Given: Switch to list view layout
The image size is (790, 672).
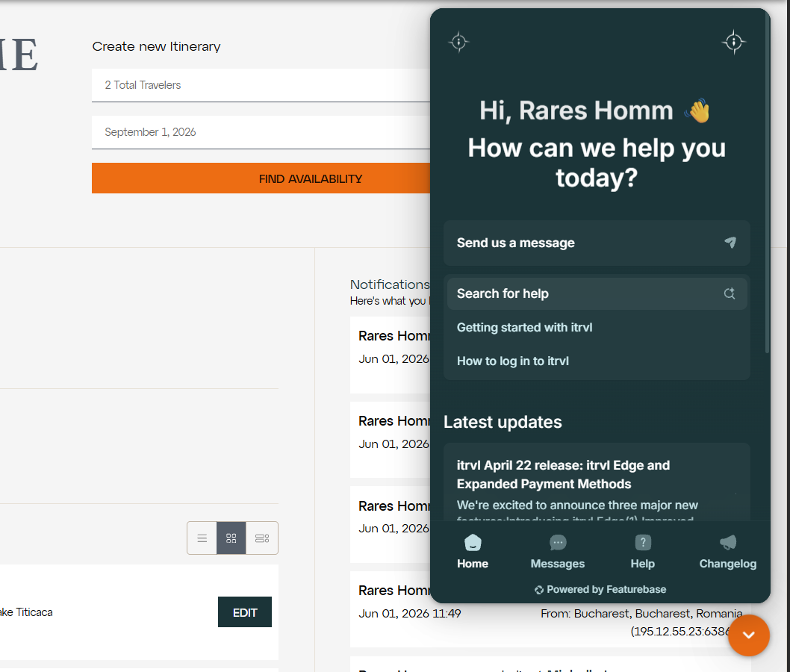Looking at the screenshot, I should pos(202,538).
